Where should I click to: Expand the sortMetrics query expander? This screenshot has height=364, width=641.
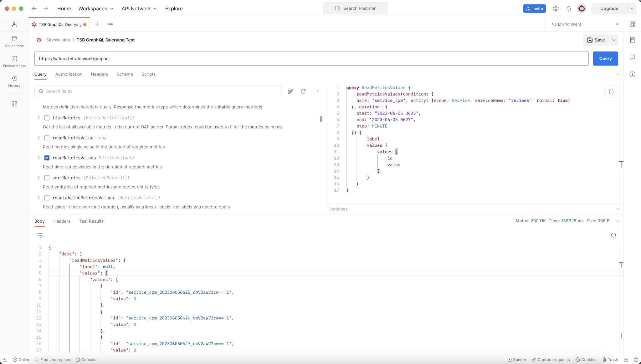pyautogui.click(x=38, y=178)
